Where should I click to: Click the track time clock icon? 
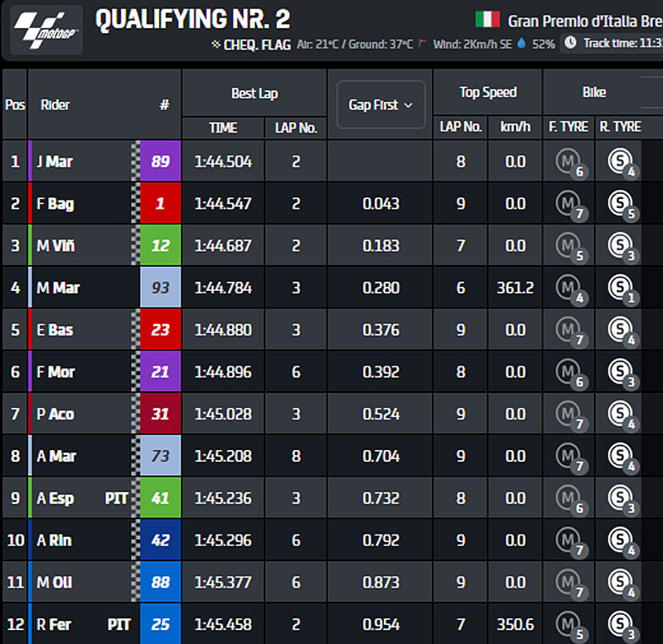570,43
